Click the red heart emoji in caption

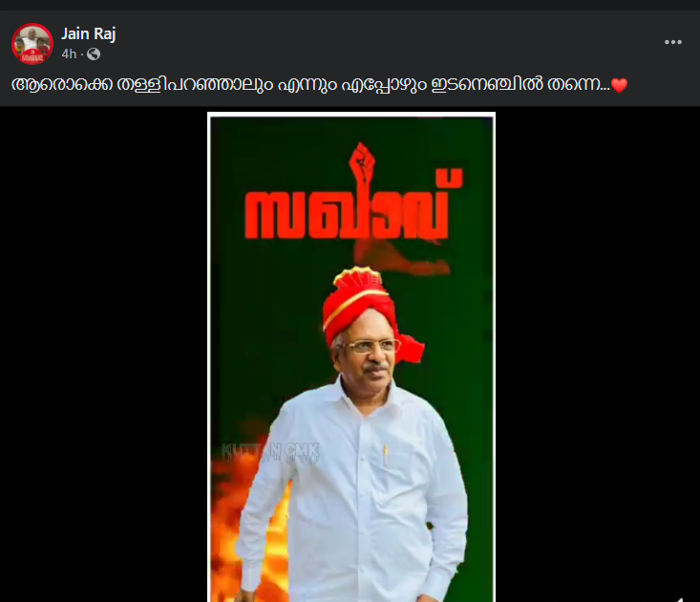(619, 85)
